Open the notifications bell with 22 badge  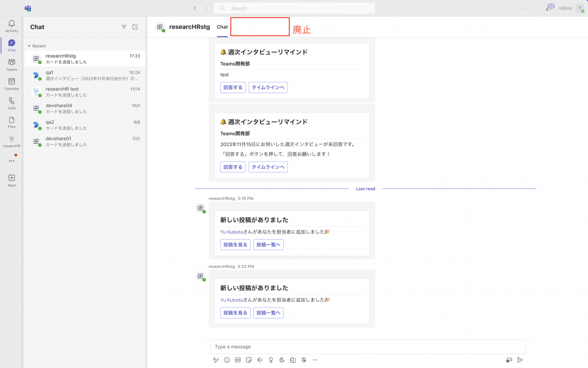(549, 8)
